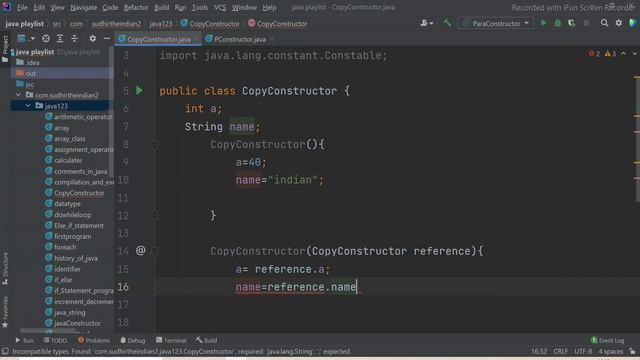Open the Edit menu

tap(39, 7)
